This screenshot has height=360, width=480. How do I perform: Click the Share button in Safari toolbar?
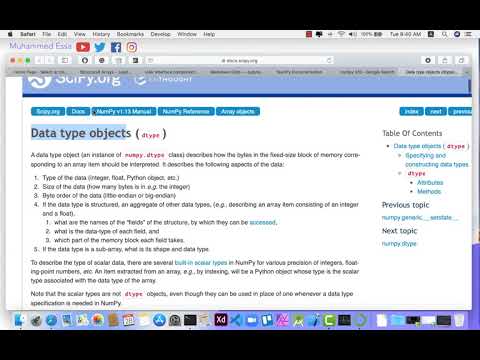(x=445, y=60)
